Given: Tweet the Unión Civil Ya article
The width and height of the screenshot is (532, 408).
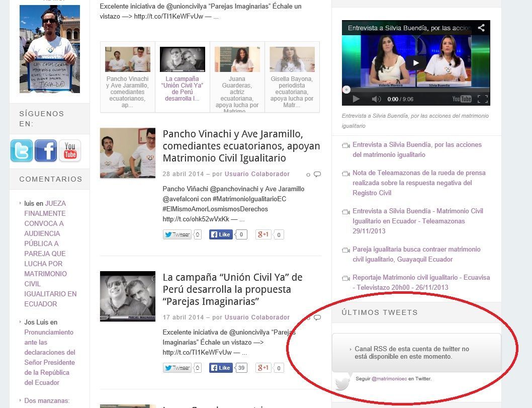Looking at the screenshot, I should click(177, 368).
